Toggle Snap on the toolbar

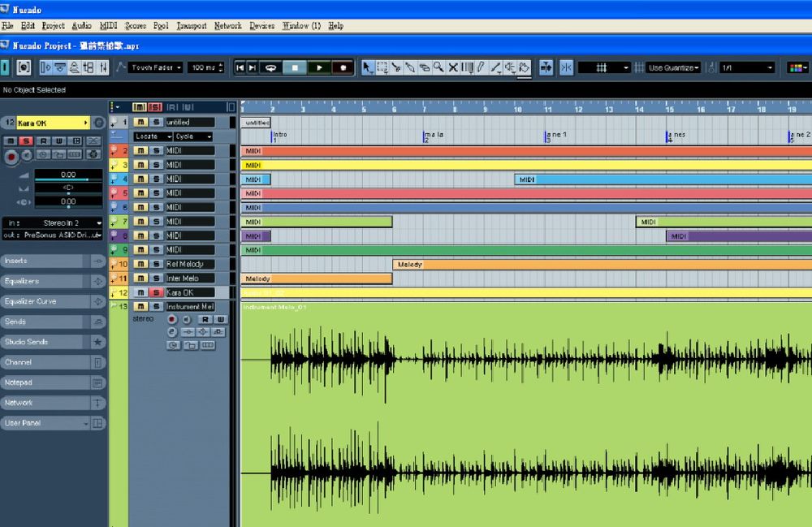pyautogui.click(x=566, y=67)
